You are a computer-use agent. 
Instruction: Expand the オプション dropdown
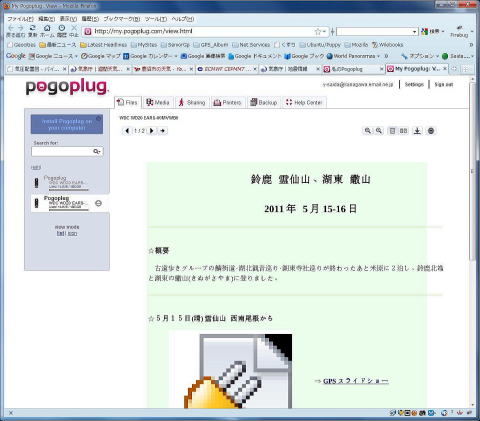click(437, 56)
